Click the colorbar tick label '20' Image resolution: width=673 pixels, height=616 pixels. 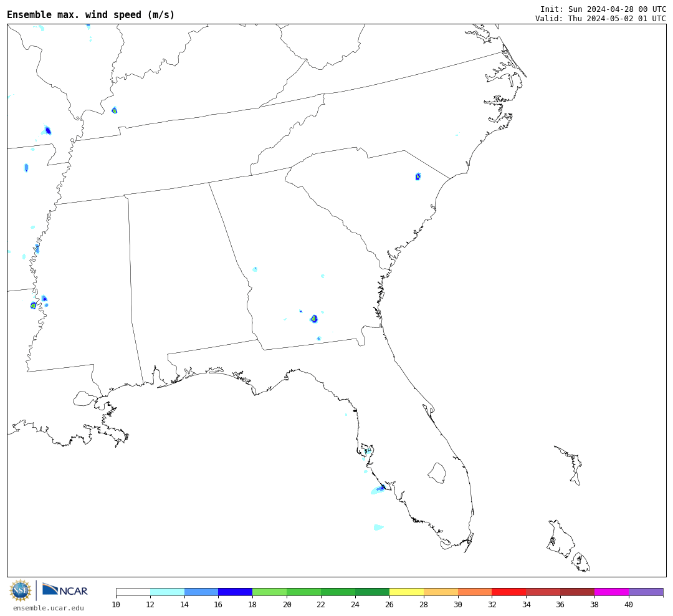287,605
